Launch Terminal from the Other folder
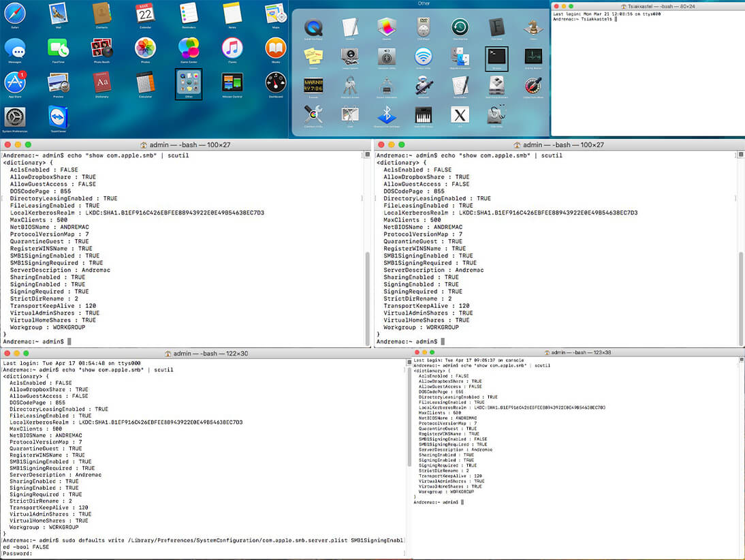745x560 pixels. click(x=496, y=57)
